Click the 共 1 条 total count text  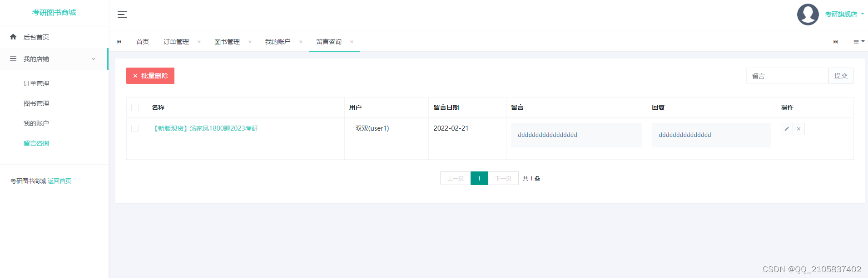pos(531,179)
